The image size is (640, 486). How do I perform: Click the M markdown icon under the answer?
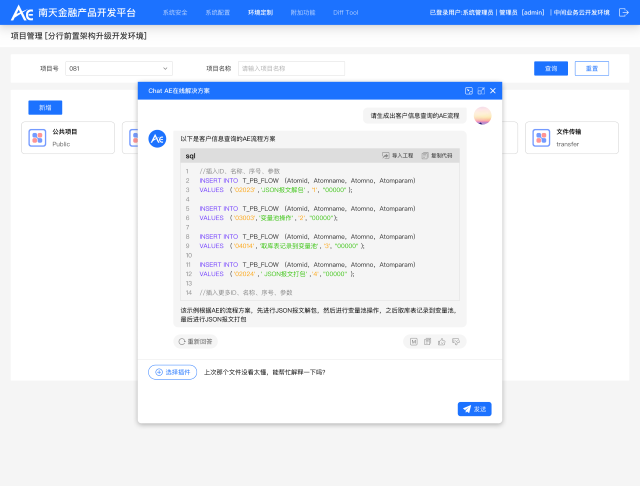pyautogui.click(x=413, y=341)
